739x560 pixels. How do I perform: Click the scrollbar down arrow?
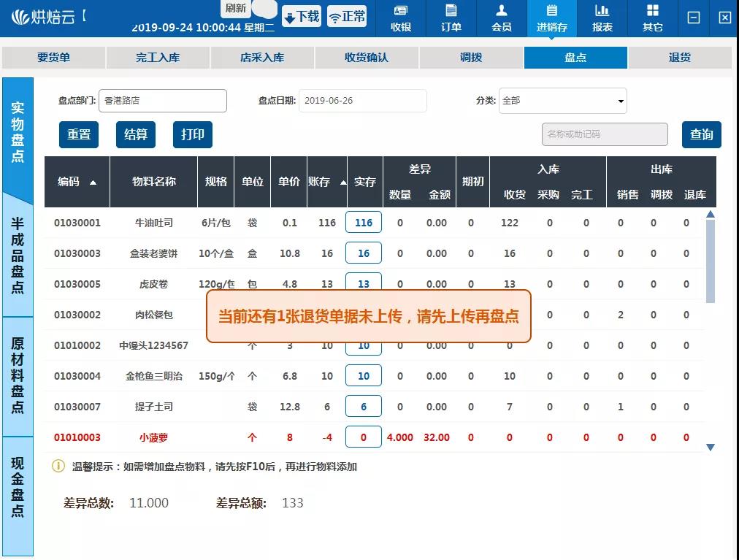tap(710, 446)
